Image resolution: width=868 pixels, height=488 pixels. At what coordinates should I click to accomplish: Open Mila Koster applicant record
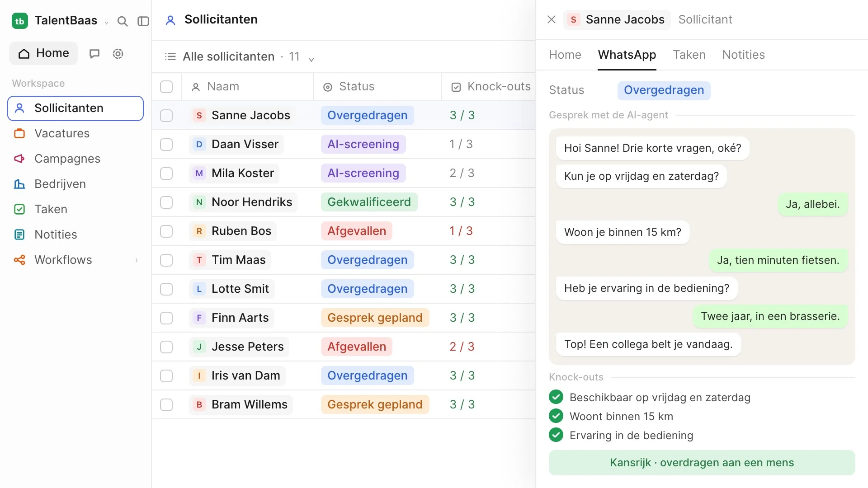click(x=234, y=174)
